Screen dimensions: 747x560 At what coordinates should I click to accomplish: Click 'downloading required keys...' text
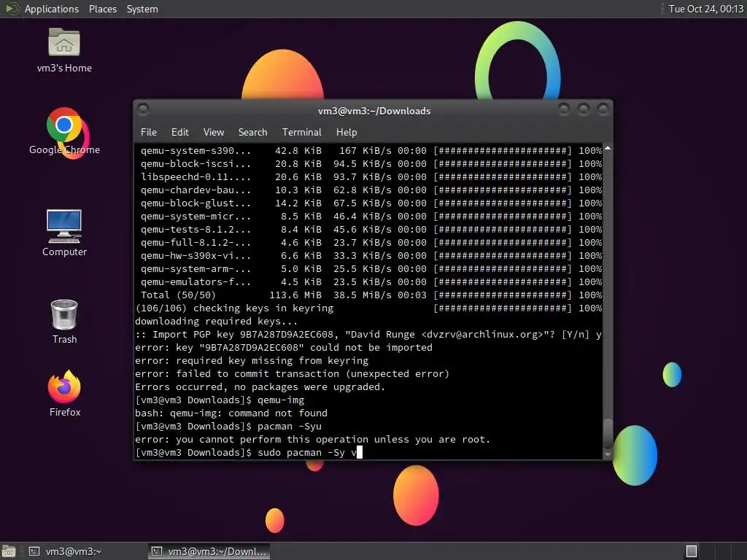pos(216,321)
